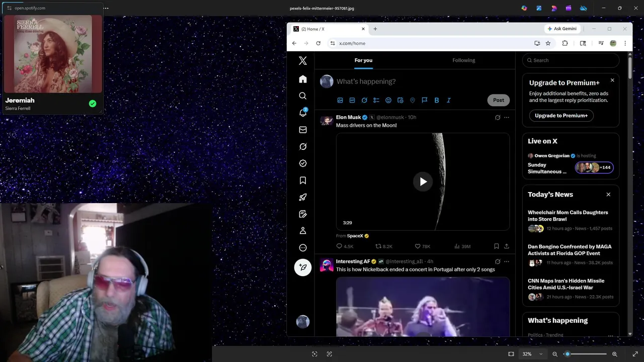This screenshot has width=644, height=362.
Task: Open Messages envelope in X sidebar
Action: 302,130
